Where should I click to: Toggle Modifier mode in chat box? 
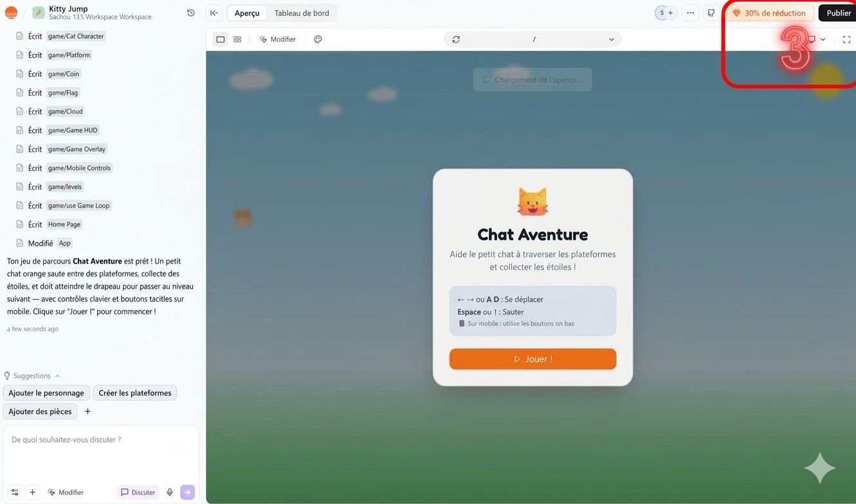tap(66, 492)
